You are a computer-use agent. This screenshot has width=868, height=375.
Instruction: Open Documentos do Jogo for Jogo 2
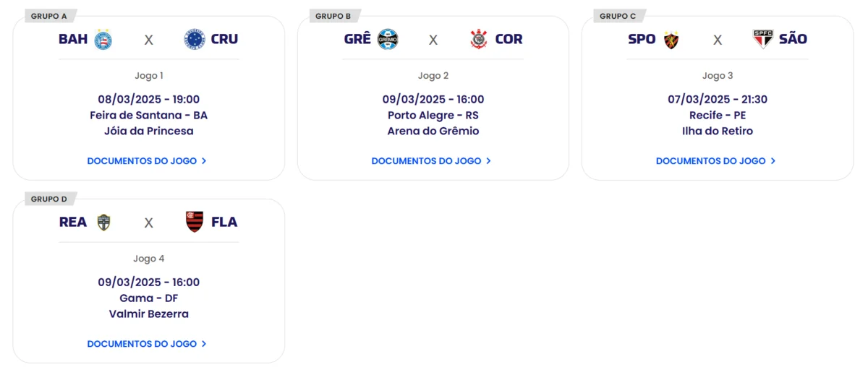pos(432,161)
